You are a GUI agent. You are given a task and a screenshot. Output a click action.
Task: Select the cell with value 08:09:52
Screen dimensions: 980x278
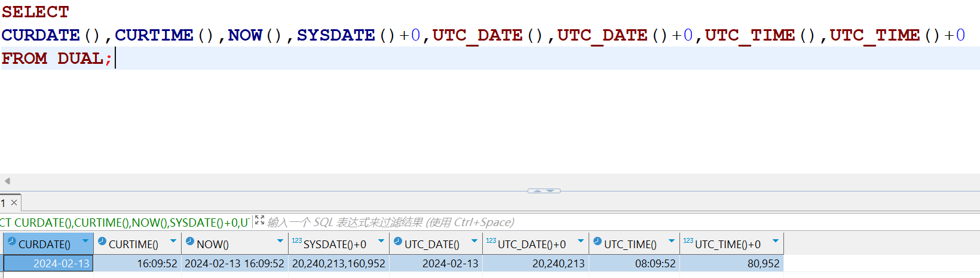[634, 263]
